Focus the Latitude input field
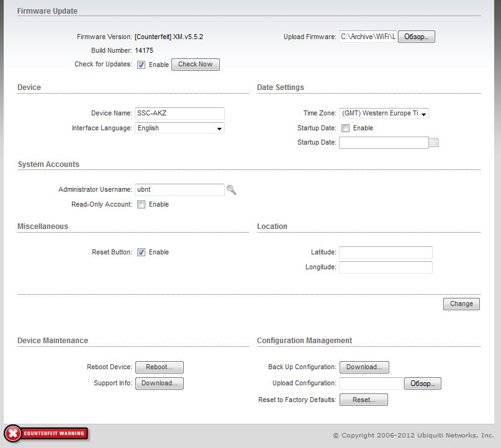This screenshot has height=448, width=501. click(386, 253)
